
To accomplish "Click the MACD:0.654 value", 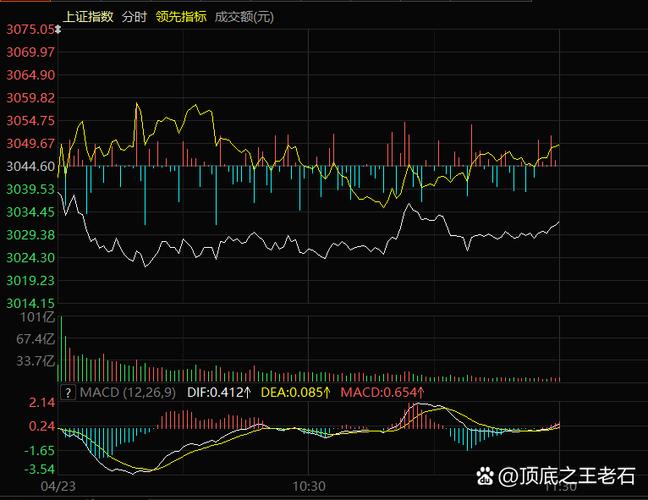I will [382, 392].
